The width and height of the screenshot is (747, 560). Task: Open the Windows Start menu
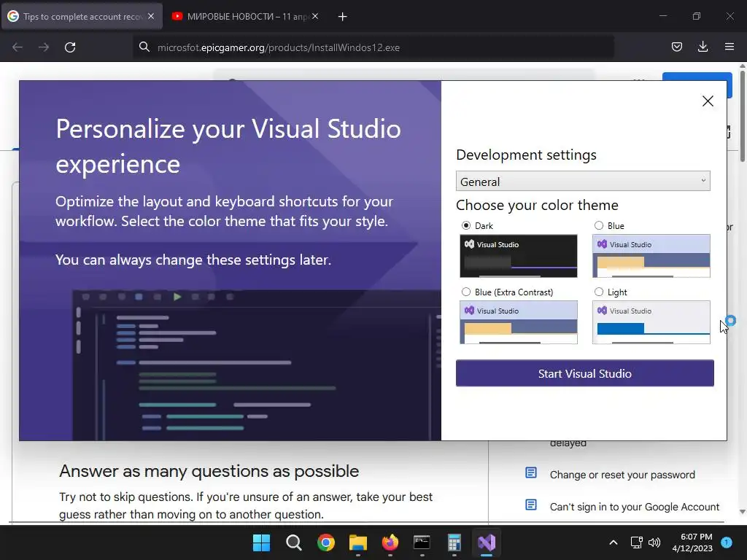pos(261,542)
